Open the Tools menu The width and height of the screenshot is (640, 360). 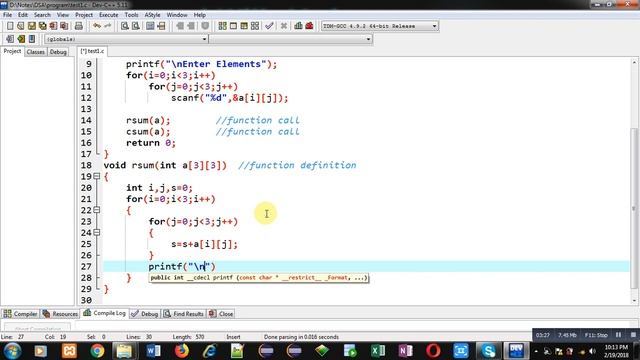[x=131, y=15]
